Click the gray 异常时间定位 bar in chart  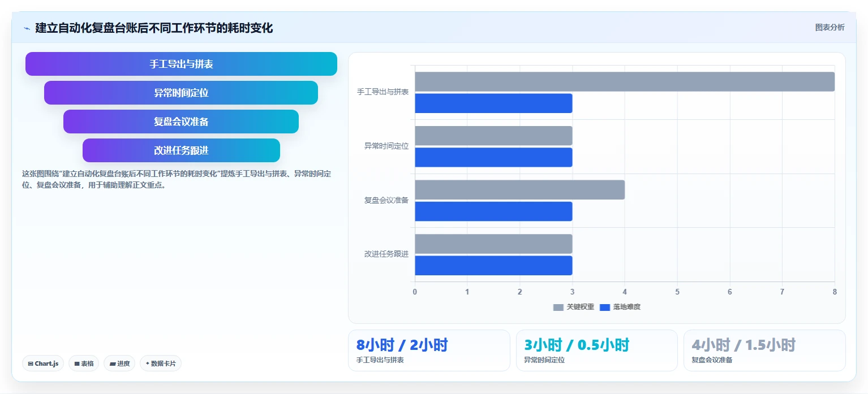[493, 136]
